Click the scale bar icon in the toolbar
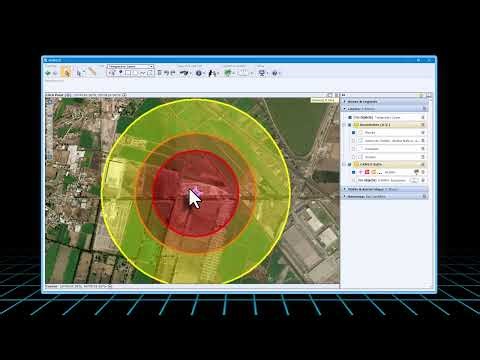This screenshot has width=480, height=360. tap(243, 73)
